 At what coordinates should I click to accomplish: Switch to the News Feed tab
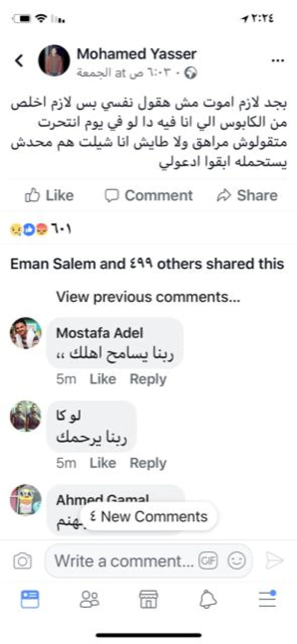30,599
